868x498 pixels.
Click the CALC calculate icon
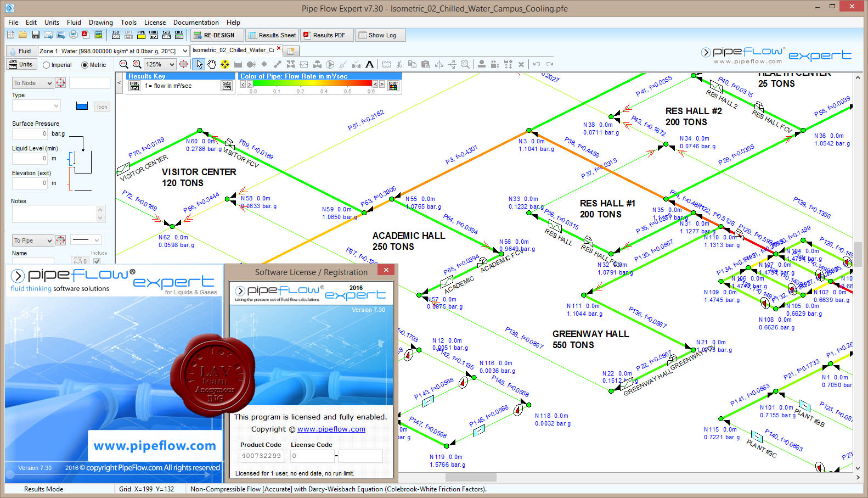tap(179, 35)
